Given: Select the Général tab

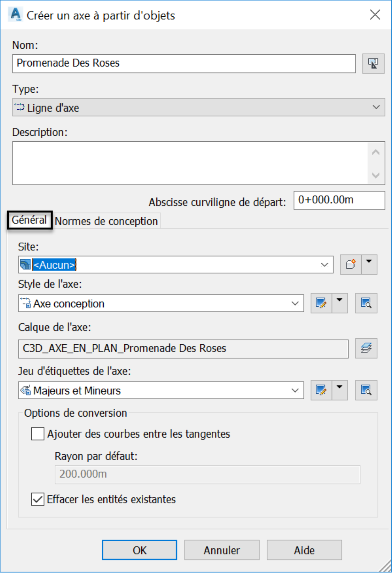Looking at the screenshot, I should pos(30,220).
